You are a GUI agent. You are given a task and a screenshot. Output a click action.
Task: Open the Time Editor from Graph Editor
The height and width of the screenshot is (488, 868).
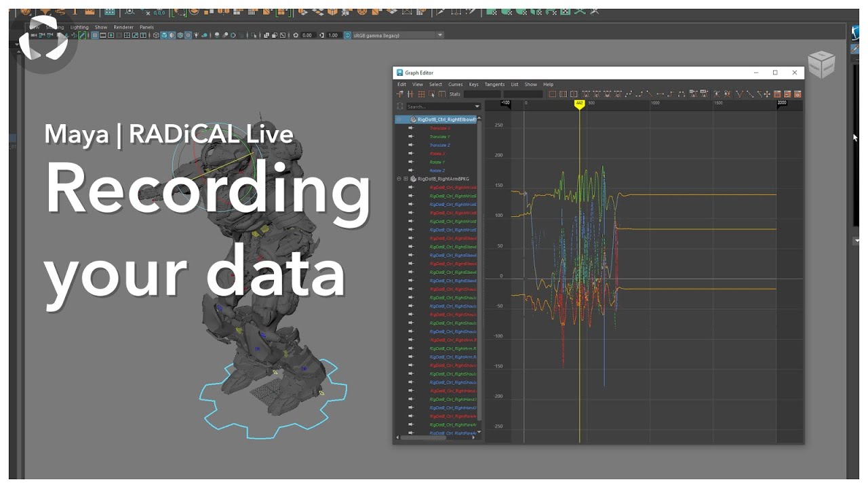coord(797,94)
